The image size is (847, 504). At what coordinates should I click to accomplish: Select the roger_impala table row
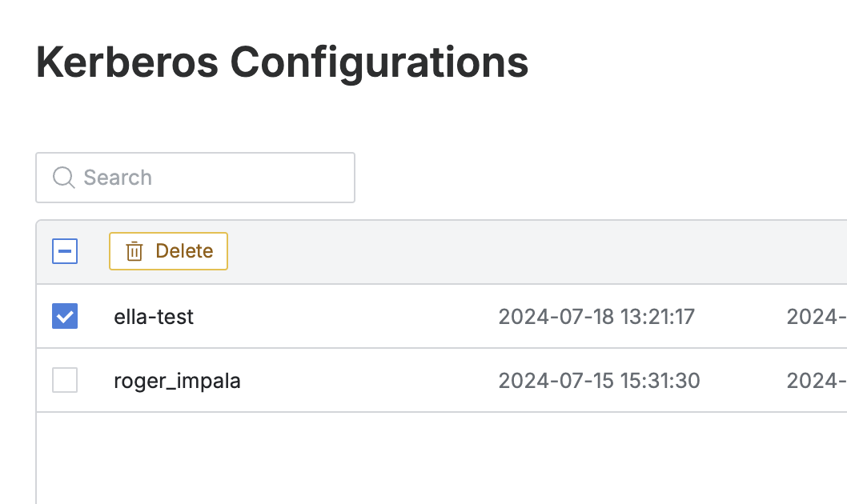click(360, 381)
